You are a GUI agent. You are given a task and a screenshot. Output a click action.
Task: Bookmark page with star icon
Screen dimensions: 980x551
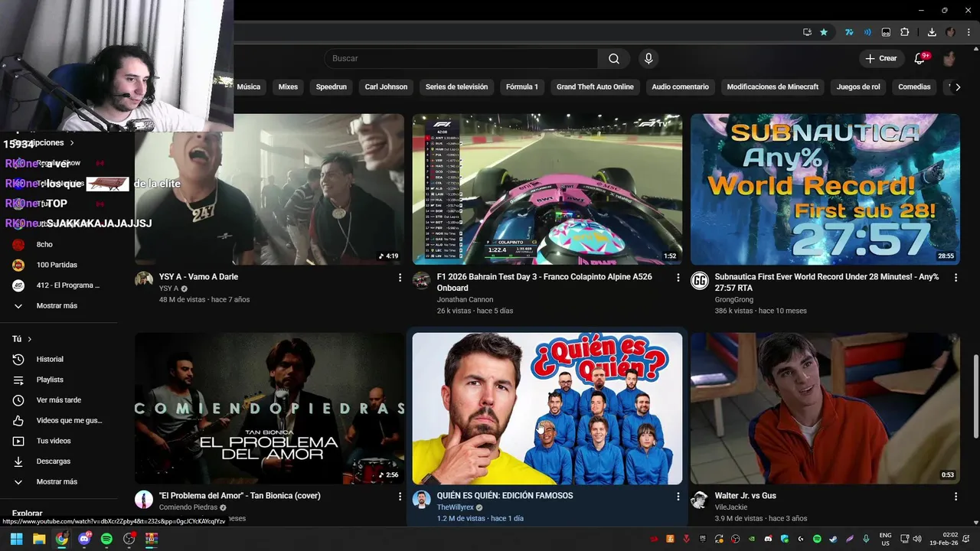[x=824, y=32]
